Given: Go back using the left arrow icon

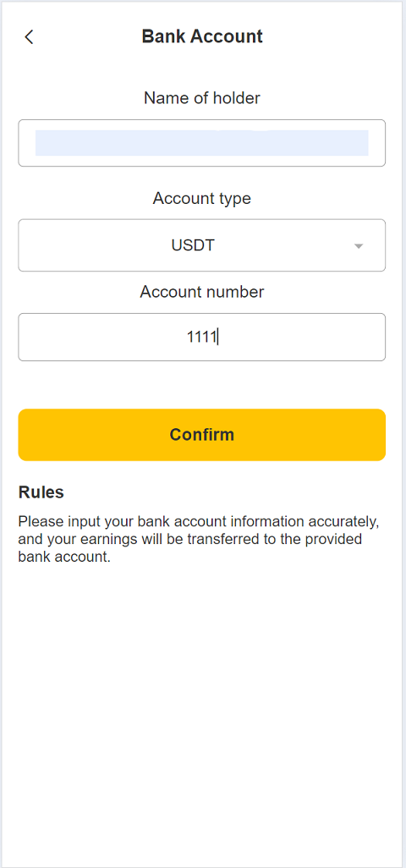Looking at the screenshot, I should [x=30, y=37].
